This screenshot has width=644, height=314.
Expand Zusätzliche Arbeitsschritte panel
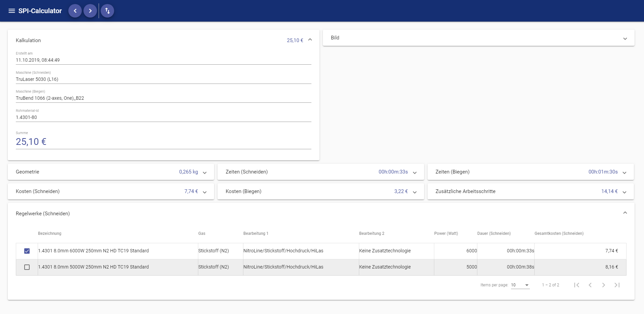624,192
